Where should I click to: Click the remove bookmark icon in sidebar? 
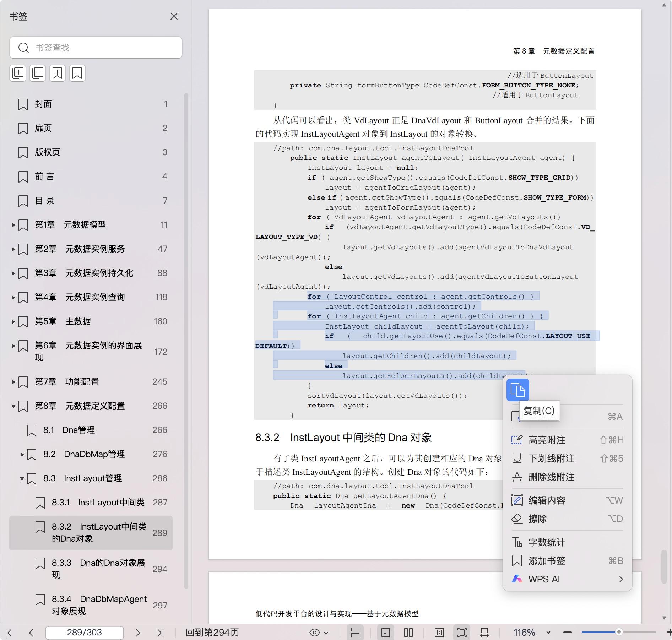point(77,73)
